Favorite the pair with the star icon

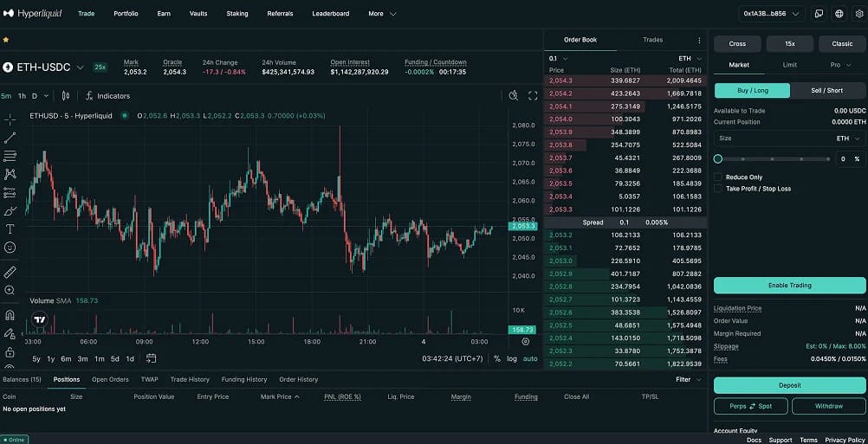coord(6,40)
